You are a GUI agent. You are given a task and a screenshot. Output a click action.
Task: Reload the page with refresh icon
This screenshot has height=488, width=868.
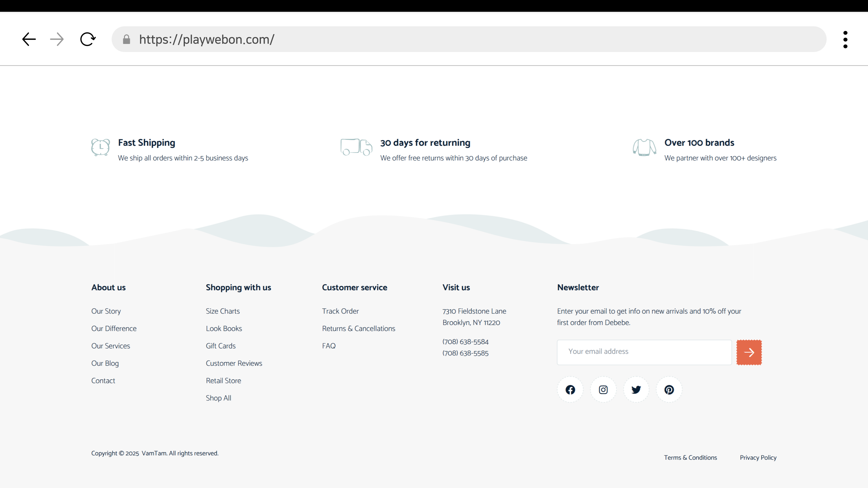point(88,39)
